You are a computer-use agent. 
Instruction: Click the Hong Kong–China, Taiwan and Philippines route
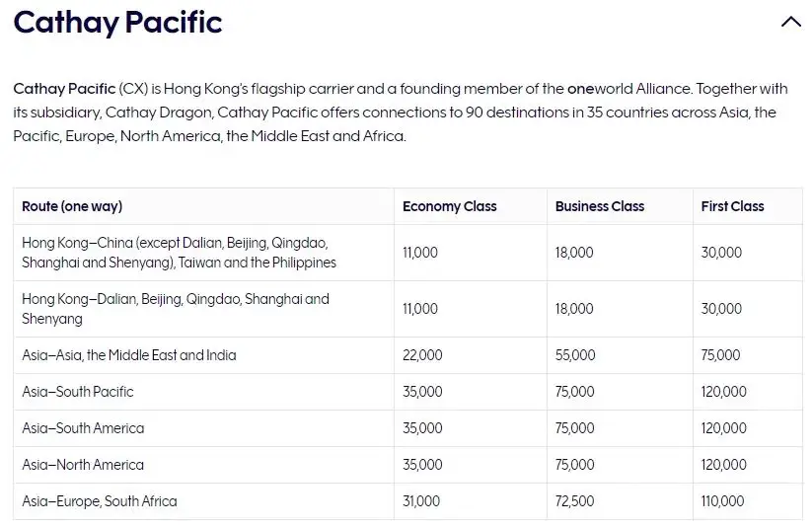point(179,253)
